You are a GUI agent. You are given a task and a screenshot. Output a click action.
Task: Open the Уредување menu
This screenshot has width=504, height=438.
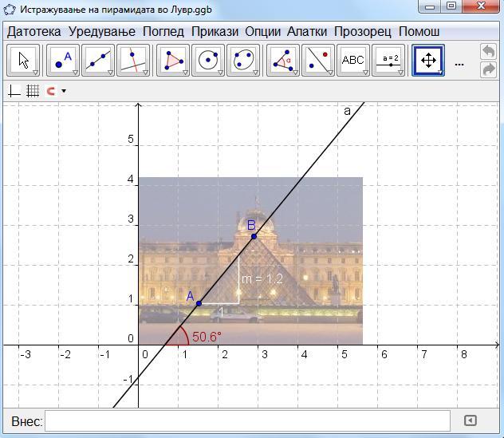tap(102, 32)
